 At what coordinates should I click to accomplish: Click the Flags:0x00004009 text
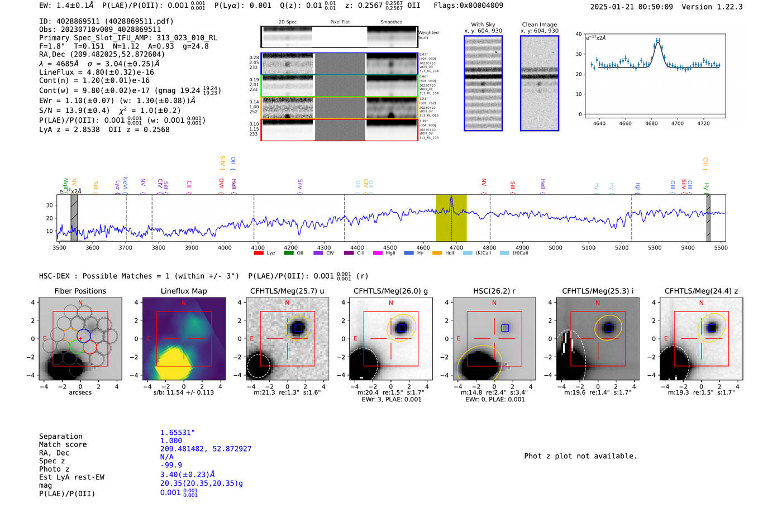click(468, 6)
